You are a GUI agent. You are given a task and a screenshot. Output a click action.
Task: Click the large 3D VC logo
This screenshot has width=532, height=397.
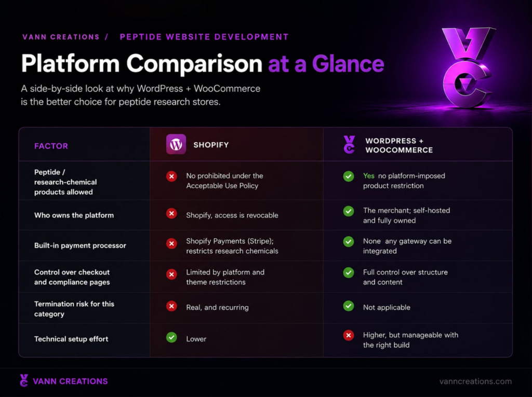[468, 67]
